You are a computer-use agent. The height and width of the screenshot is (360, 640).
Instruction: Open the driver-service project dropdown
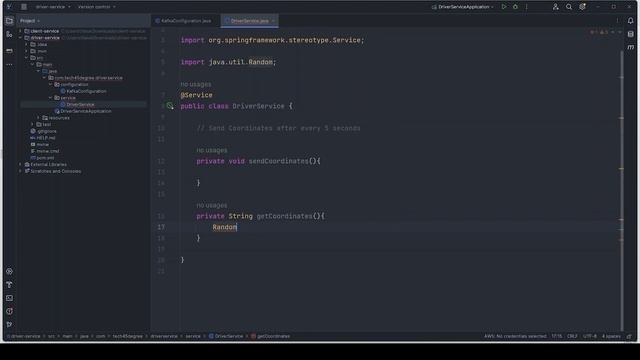pos(53,7)
